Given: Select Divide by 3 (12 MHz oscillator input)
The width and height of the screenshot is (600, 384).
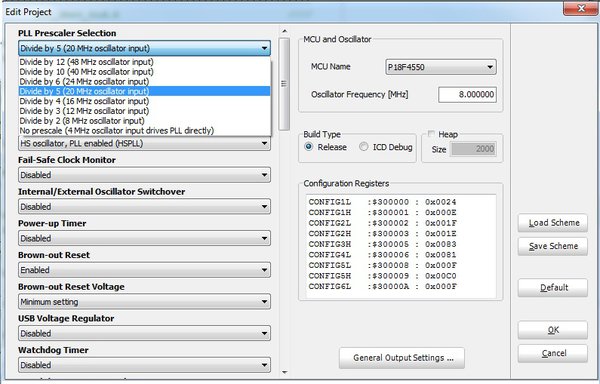Looking at the screenshot, I should tap(145, 111).
